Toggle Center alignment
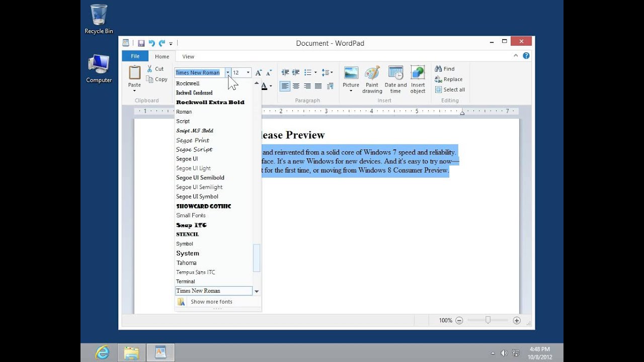This screenshot has width=644, height=362. coord(296,86)
